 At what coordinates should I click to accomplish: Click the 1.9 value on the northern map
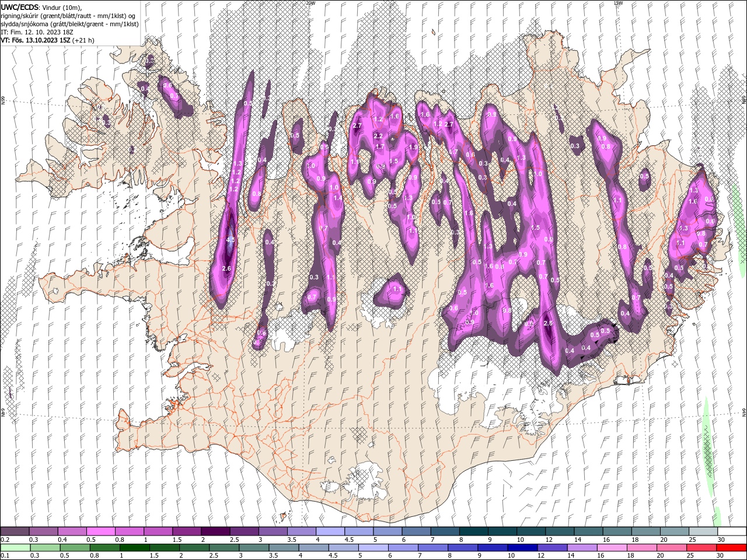click(413, 148)
